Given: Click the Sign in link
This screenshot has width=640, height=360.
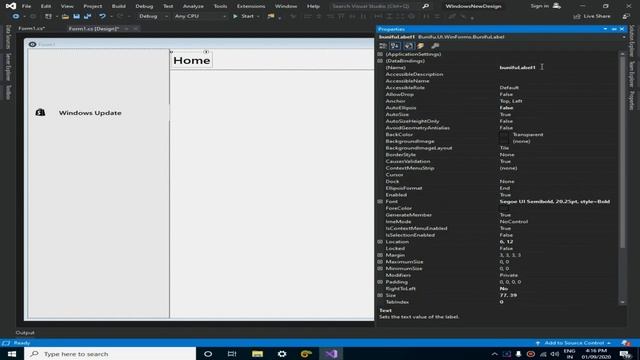Looking at the screenshot, I should (540, 6).
